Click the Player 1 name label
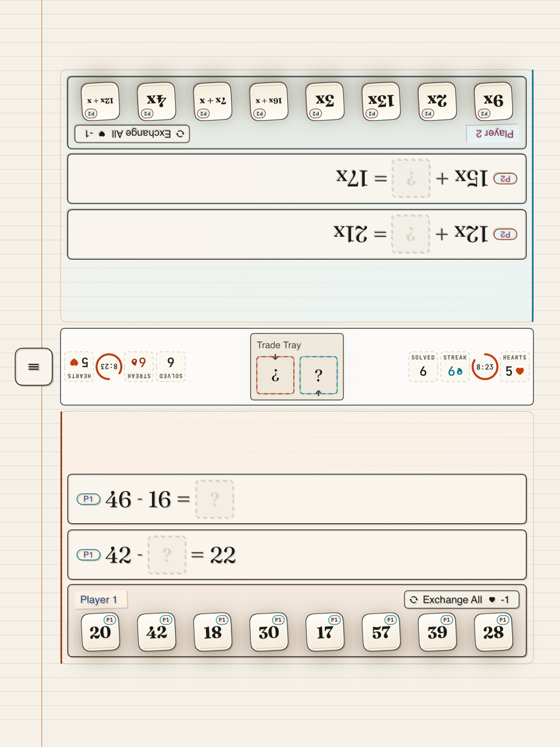The image size is (560, 747). (101, 600)
